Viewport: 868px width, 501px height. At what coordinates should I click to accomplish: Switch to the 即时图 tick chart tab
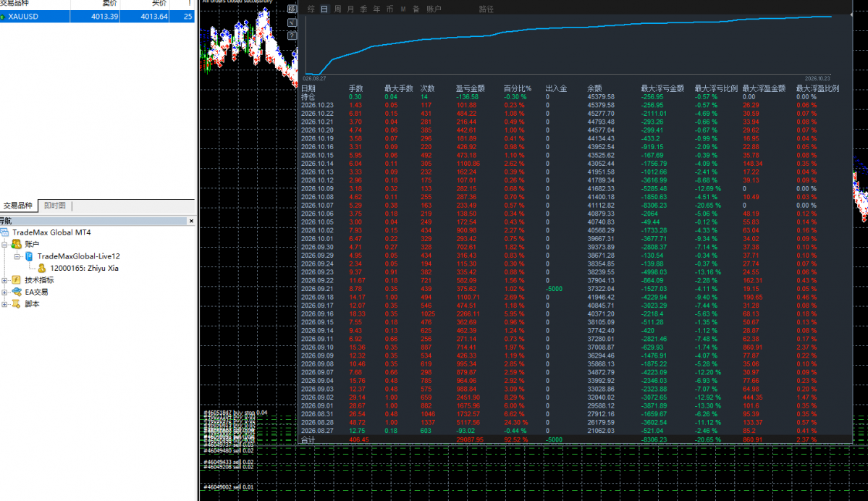click(x=55, y=206)
